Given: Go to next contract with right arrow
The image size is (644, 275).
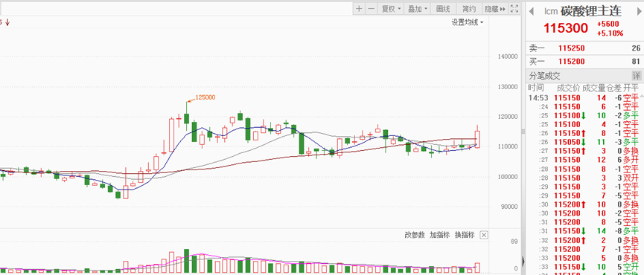Looking at the screenshot, I should (x=639, y=11).
